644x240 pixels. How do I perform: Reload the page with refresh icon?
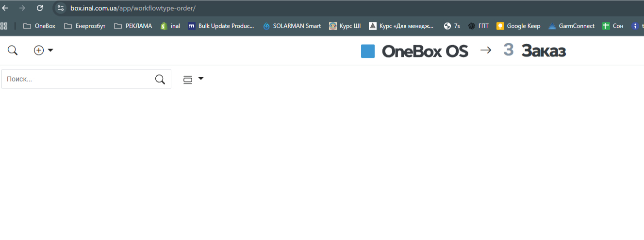pyautogui.click(x=40, y=8)
